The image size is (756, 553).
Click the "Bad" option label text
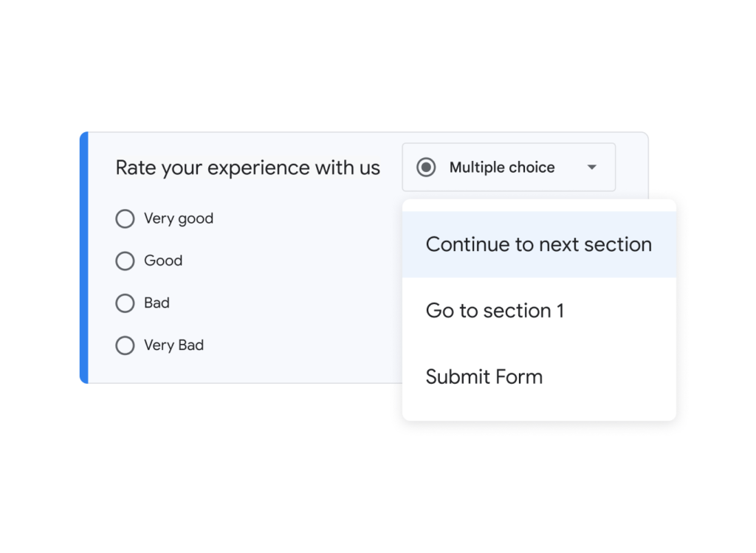(x=157, y=303)
